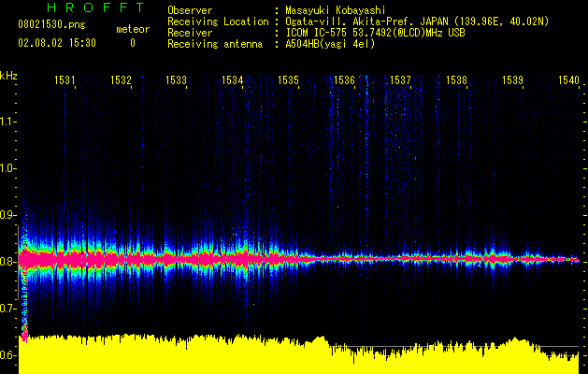
Task: Click the 1537 time marker
Action: coord(400,79)
